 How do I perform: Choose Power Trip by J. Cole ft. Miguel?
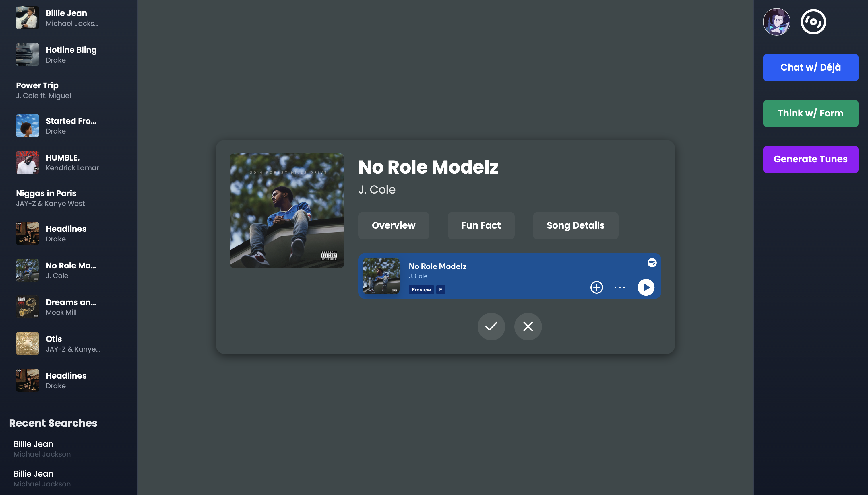click(44, 90)
